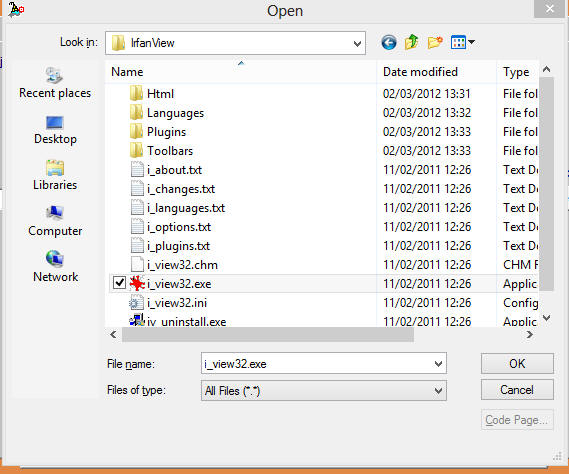Click the i_view32.chm filename text
This screenshot has width=569, height=474.
[x=182, y=265]
